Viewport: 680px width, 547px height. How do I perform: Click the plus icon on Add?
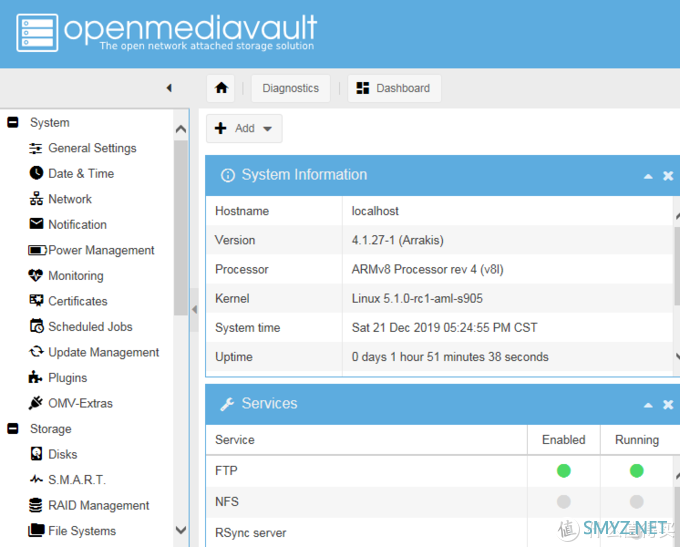click(220, 128)
